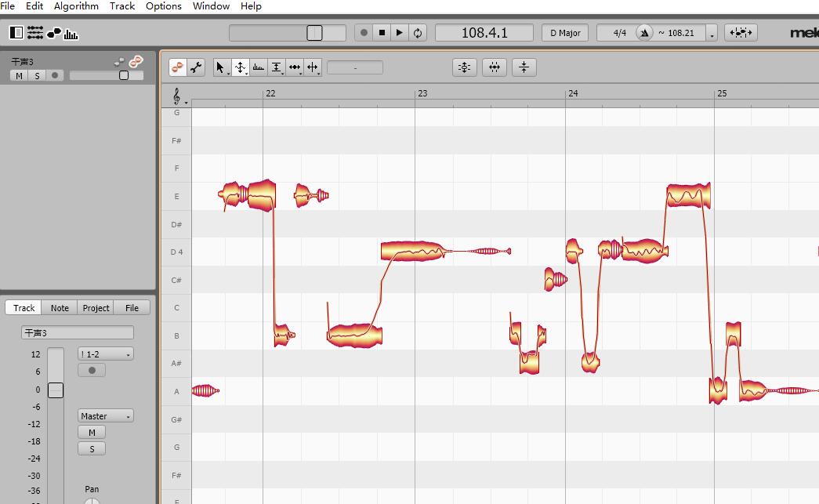The height and width of the screenshot is (504, 819).
Task: Open the 1-2 input dropdown
Action: pos(106,354)
